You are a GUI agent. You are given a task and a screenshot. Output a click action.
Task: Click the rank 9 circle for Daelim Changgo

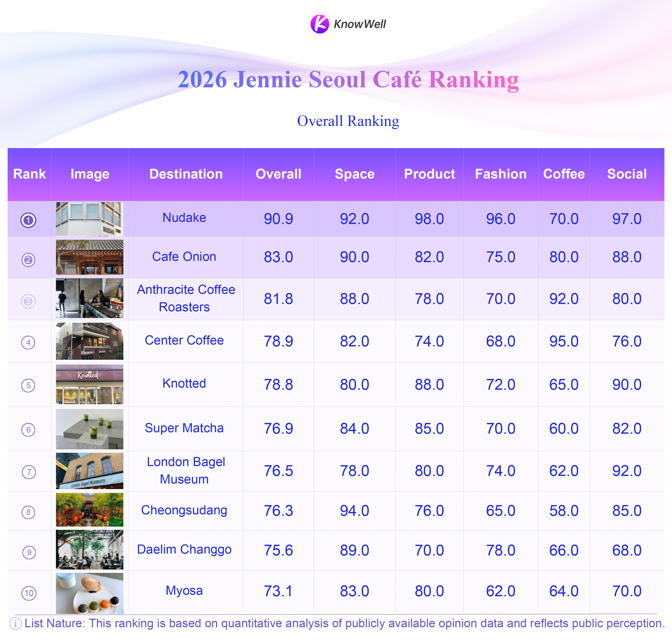click(x=29, y=552)
